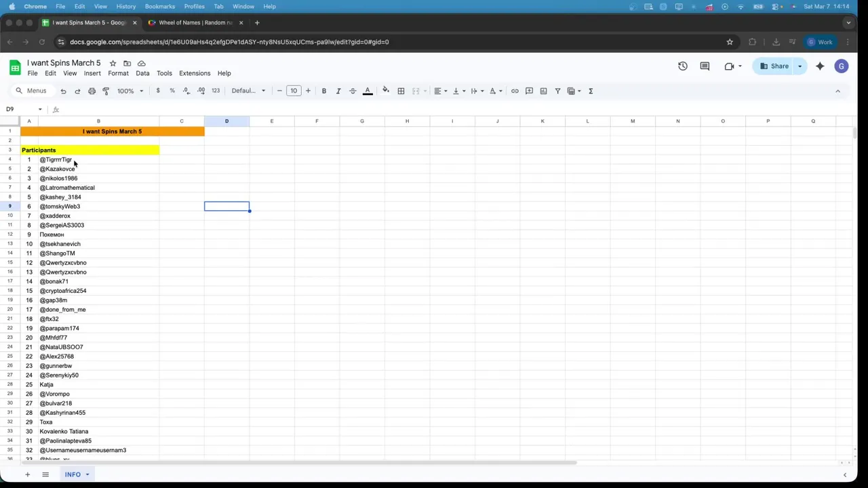Insert chart from toolbar
The width and height of the screenshot is (868, 488).
coord(543,91)
